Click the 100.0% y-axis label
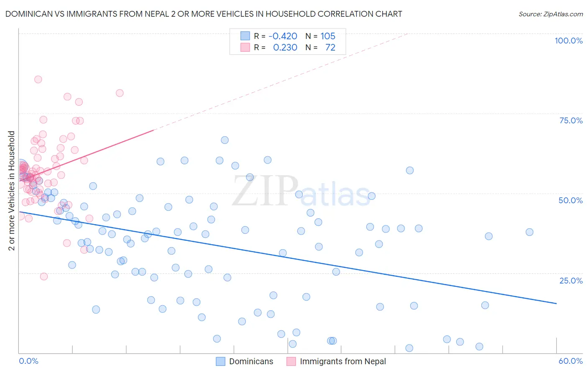The image size is (588, 373). coord(568,41)
